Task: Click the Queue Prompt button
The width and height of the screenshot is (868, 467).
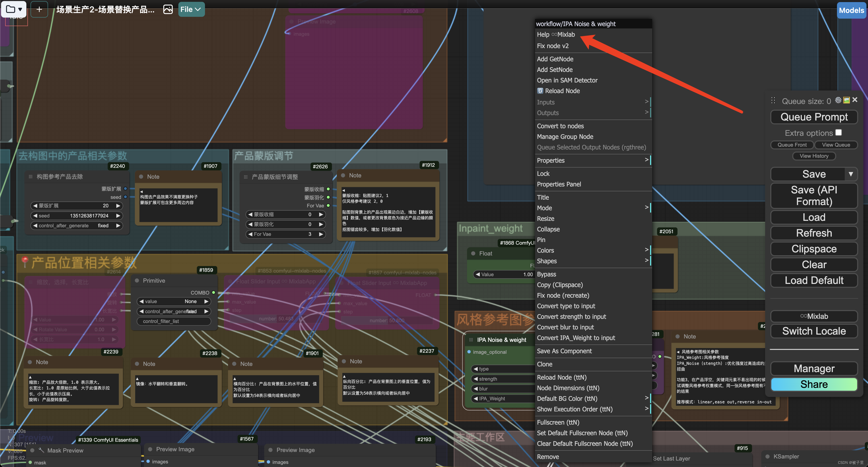Action: coord(814,116)
